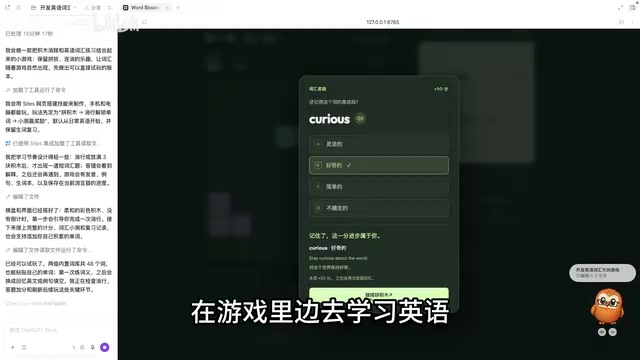Open a new tab with the plus icon
The image size is (640, 360).
(178, 7)
